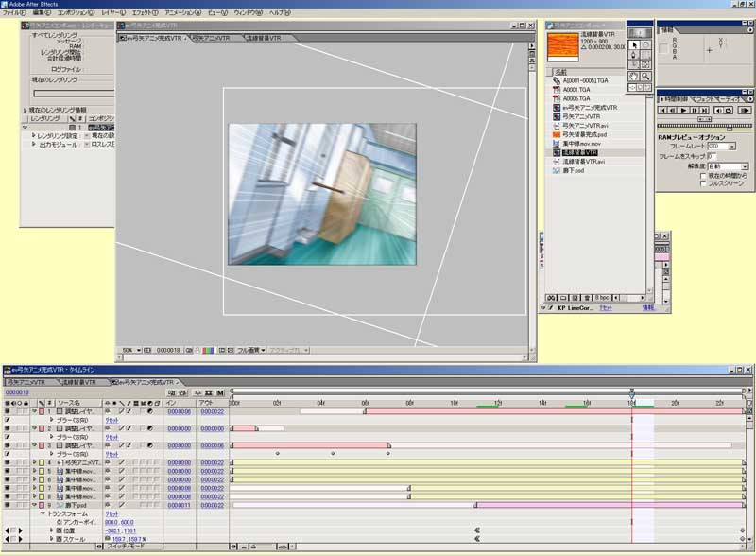Click the scale value 159.7, 159.7%
The image size is (756, 556).
129,539
